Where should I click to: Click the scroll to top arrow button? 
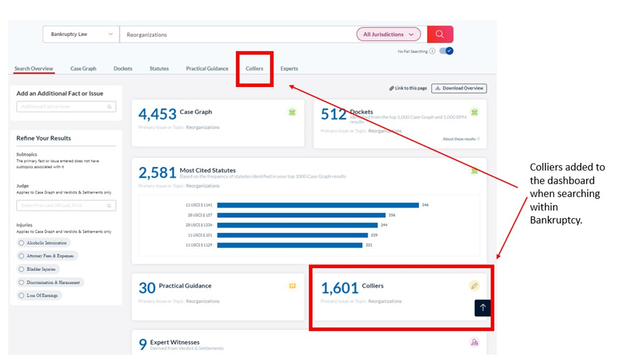tap(483, 308)
